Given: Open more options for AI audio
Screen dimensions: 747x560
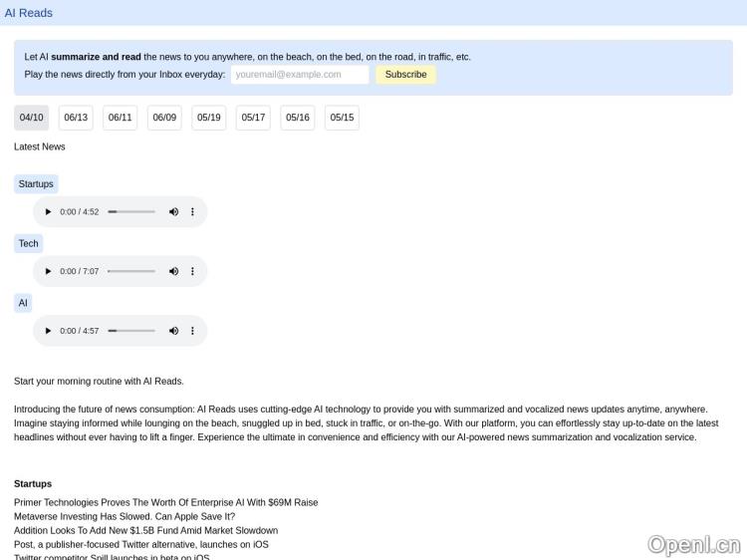Looking at the screenshot, I should click(192, 331).
